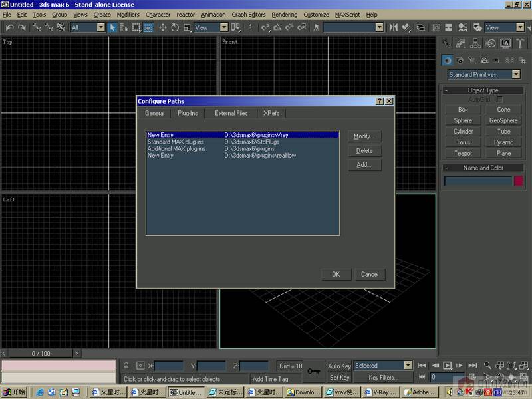Click the Undo arrow in main toolbar
The height and width of the screenshot is (399, 532).
tap(10, 27)
